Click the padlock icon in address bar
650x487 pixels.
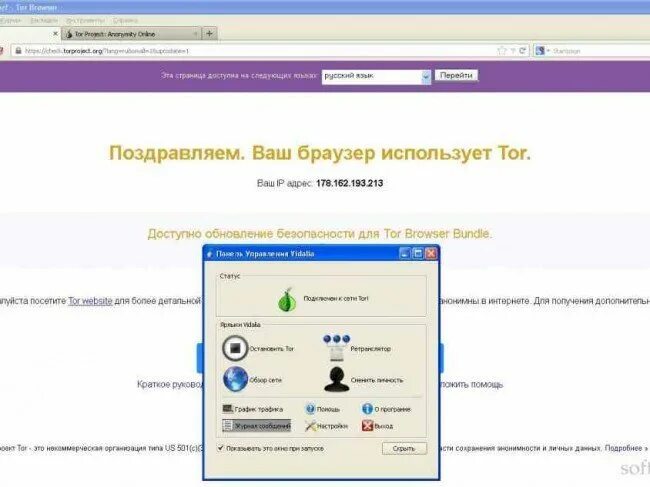pyautogui.click(x=18, y=51)
